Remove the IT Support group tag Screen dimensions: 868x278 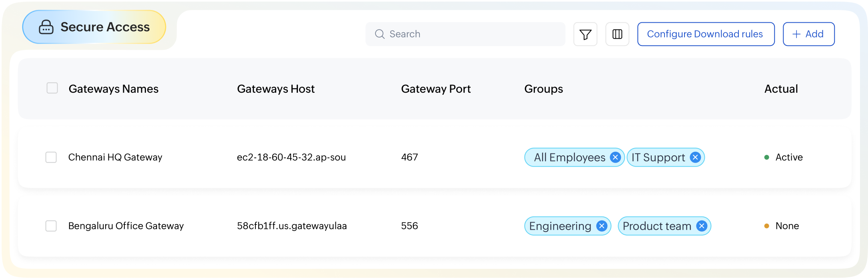click(695, 157)
